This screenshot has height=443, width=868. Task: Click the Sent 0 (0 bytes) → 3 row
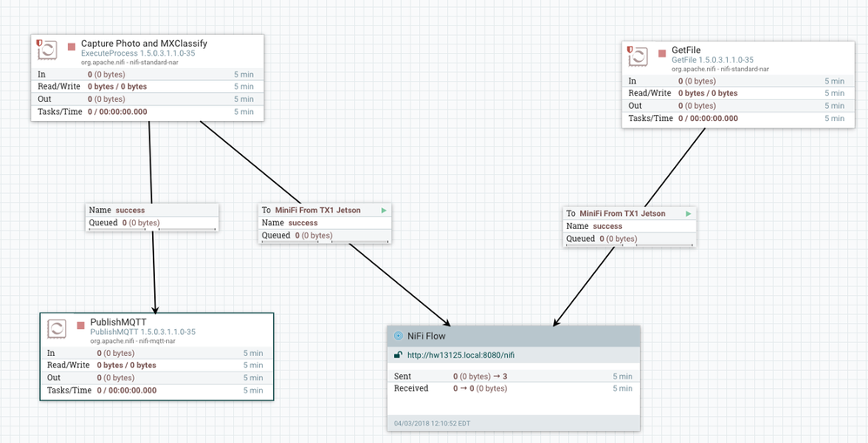click(514, 377)
